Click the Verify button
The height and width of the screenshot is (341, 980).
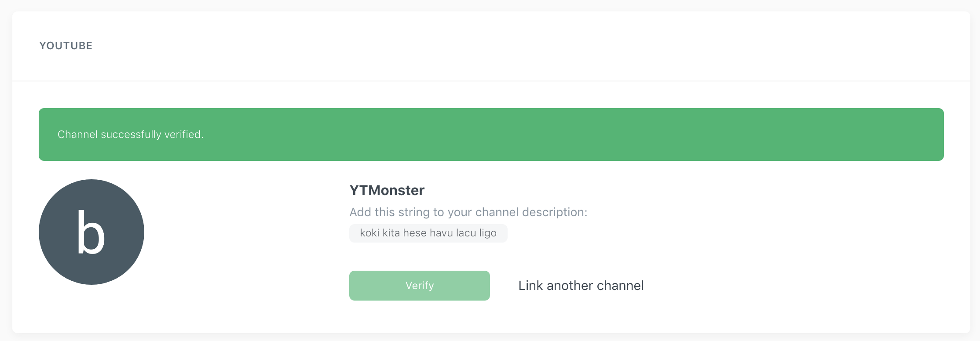(419, 286)
